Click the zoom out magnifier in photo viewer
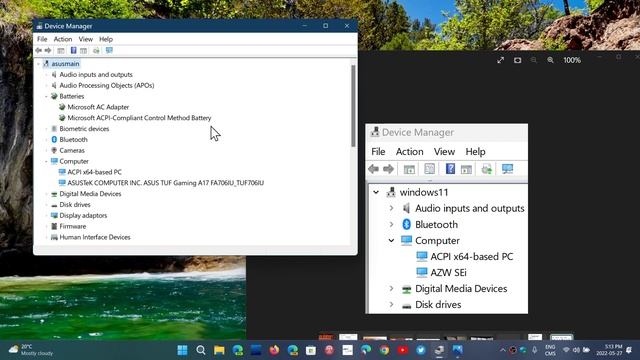The height and width of the screenshot is (360, 640). [x=534, y=60]
